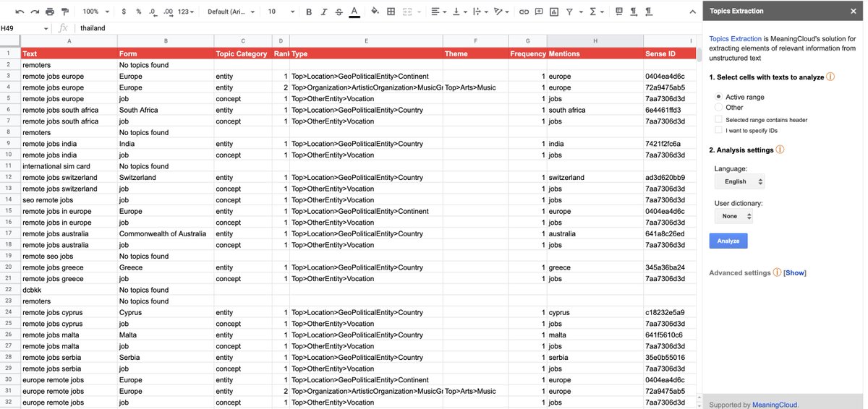Select the cell international sim card
This screenshot has width=868, height=409.
(x=69, y=166)
